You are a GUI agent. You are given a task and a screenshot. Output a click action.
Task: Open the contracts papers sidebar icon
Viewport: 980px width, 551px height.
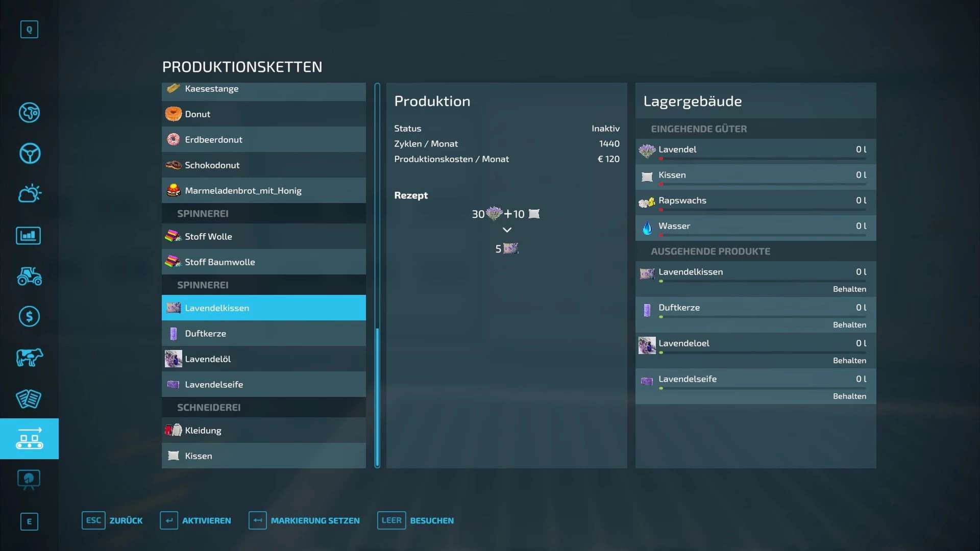29,398
